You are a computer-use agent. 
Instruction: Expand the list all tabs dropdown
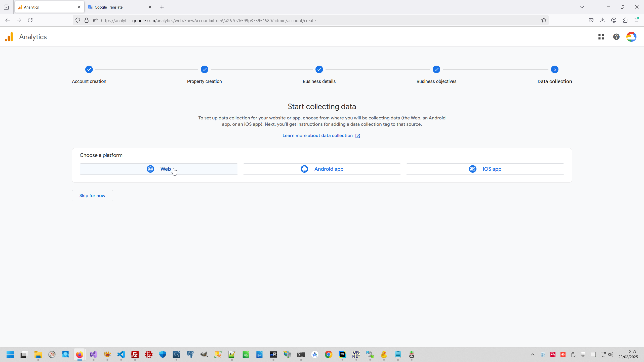[x=582, y=7]
